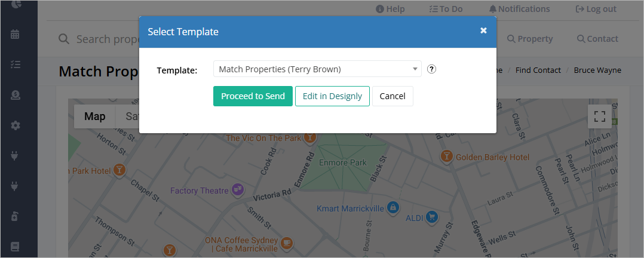Open the Help link
This screenshot has width=644, height=258.
pos(391,9)
